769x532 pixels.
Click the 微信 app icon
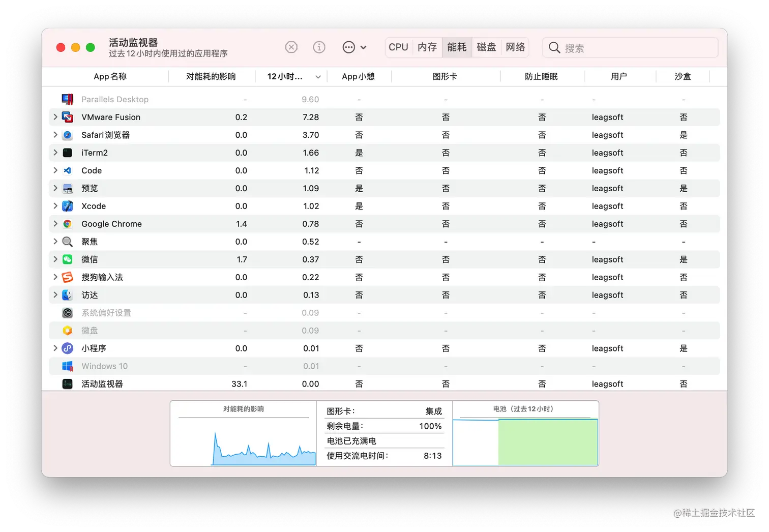click(x=67, y=259)
